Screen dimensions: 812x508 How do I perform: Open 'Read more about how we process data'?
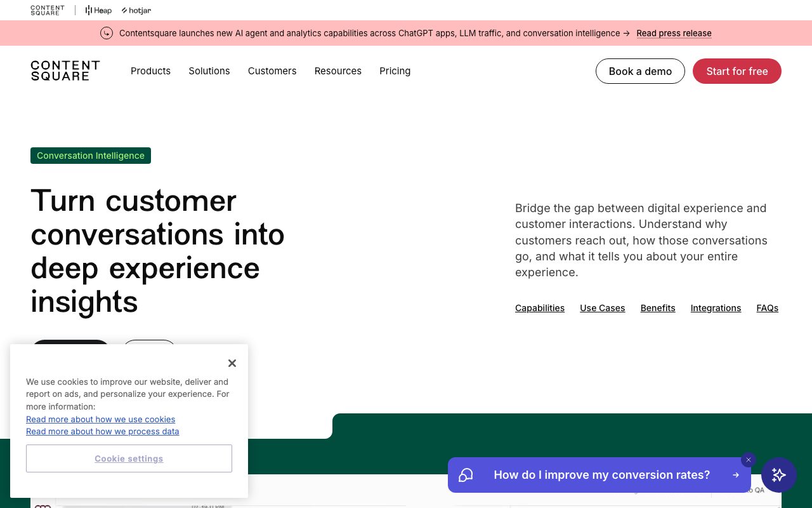103,431
